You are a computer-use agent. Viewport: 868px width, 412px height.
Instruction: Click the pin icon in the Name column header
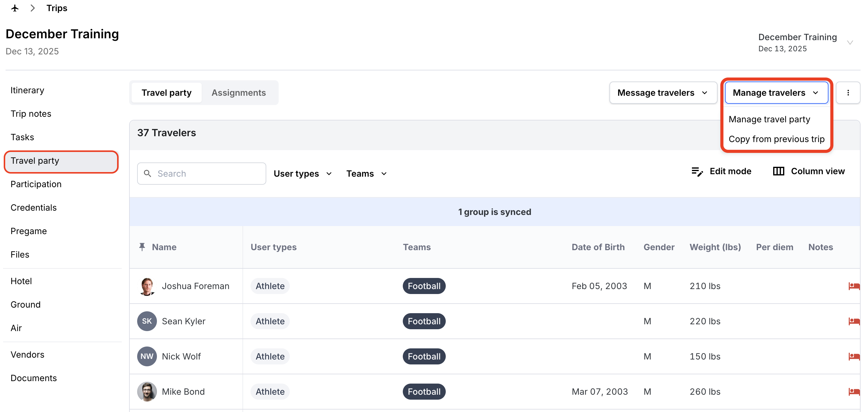[142, 247]
